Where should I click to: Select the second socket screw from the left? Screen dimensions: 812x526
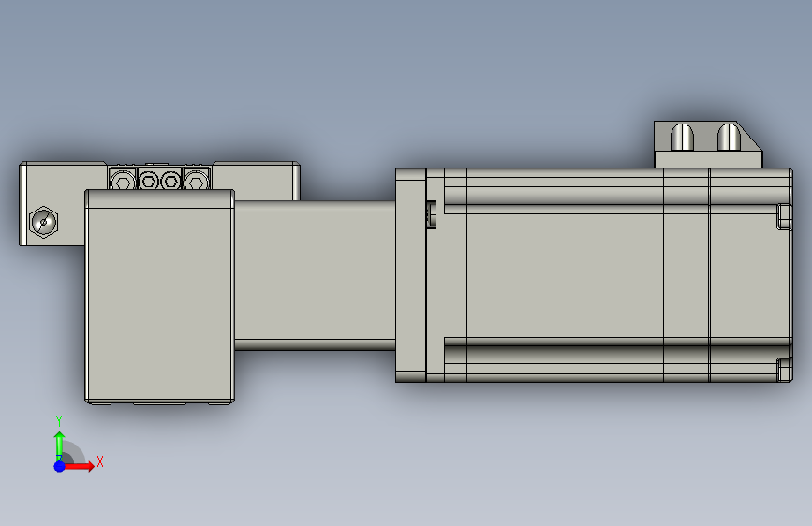click(x=148, y=180)
